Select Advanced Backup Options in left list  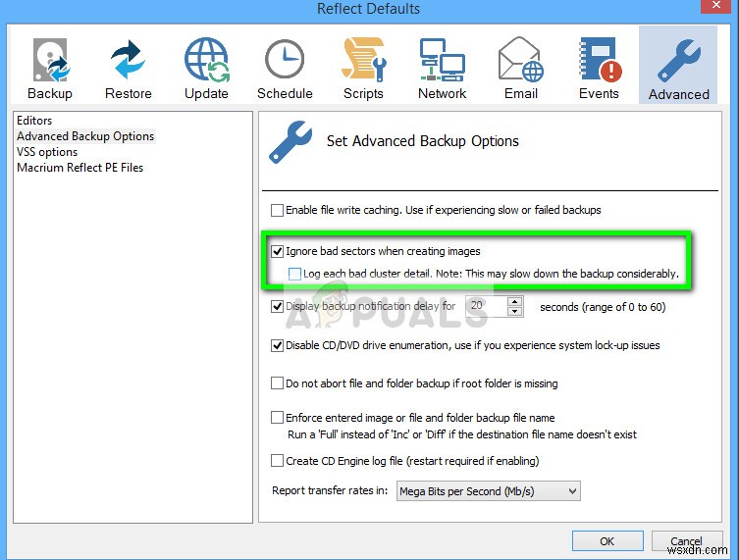click(x=85, y=136)
